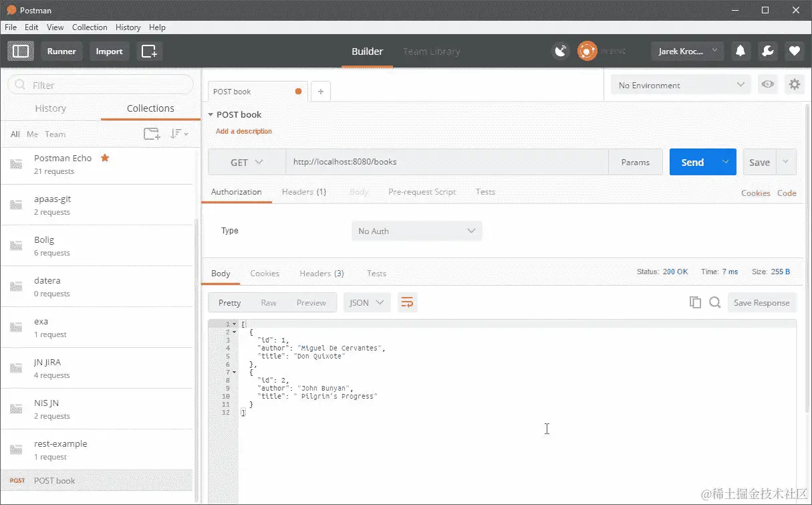
Task: Open the settings wrench icon
Action: (767, 51)
